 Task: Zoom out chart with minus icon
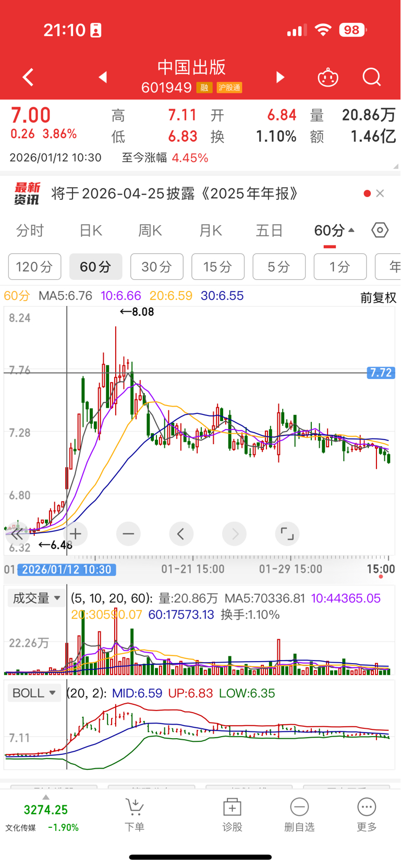(x=128, y=534)
